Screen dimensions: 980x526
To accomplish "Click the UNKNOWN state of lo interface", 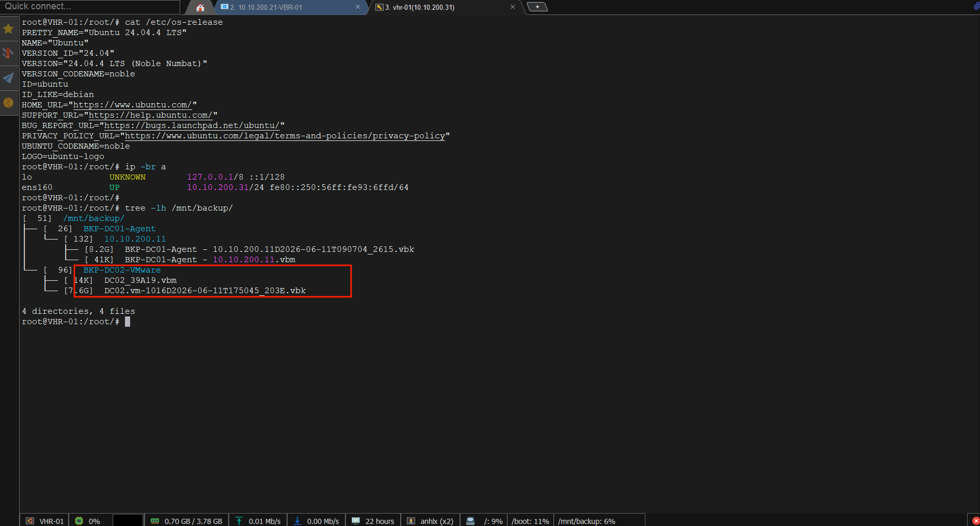I will pos(128,177).
